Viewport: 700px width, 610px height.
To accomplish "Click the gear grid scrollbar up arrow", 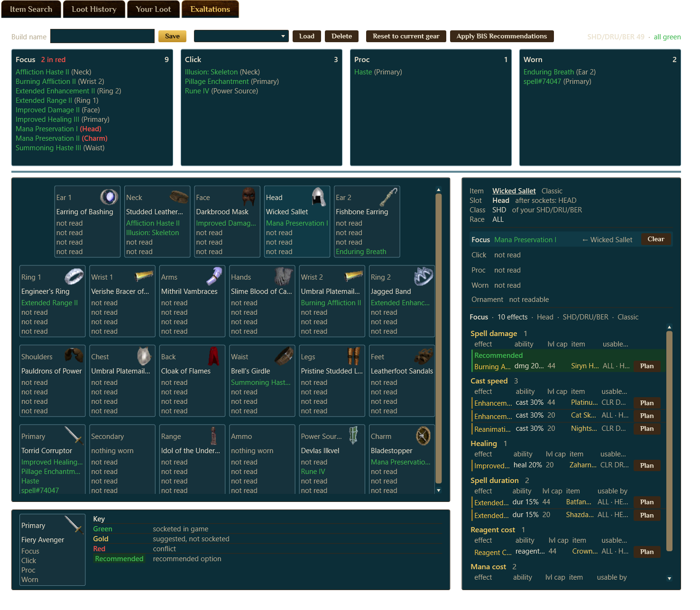I will click(439, 190).
